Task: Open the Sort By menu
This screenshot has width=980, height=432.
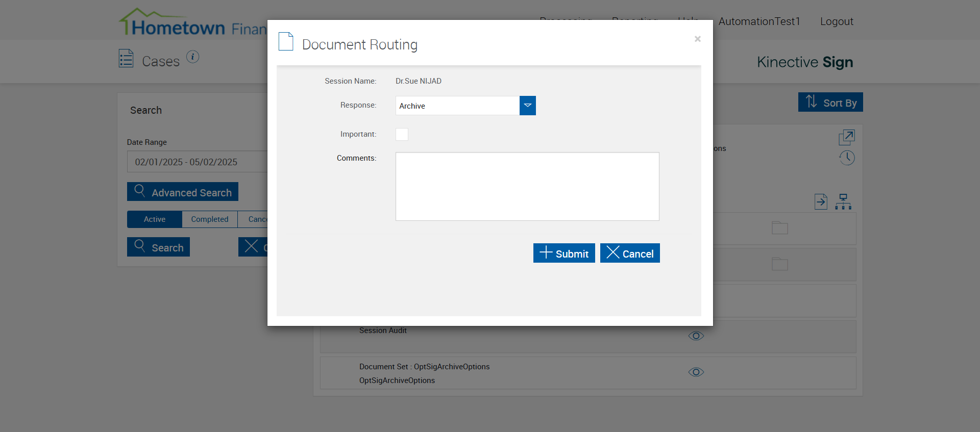Action: click(830, 102)
